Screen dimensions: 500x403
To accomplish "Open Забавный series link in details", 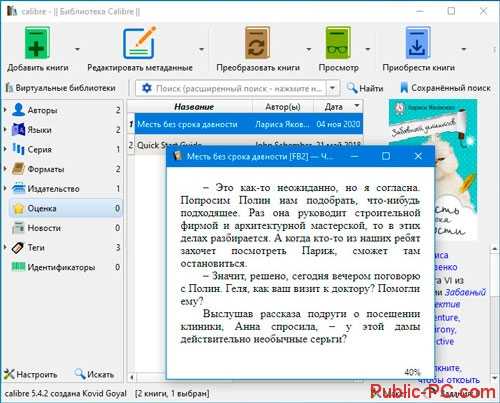I will (465, 292).
